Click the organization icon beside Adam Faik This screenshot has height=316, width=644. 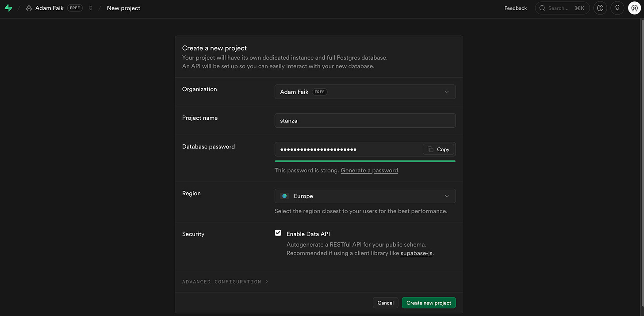click(28, 8)
